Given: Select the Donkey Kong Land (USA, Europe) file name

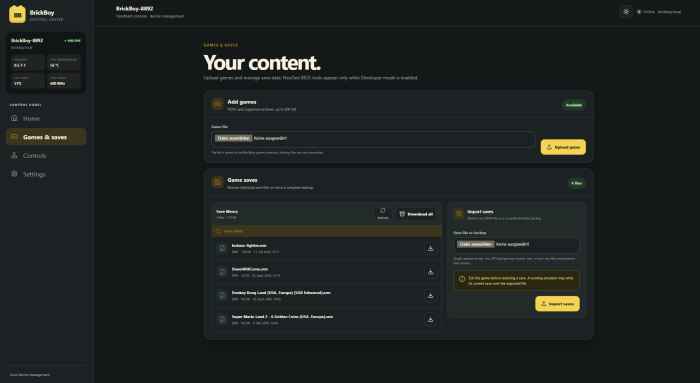Looking at the screenshot, I should pos(281,293).
